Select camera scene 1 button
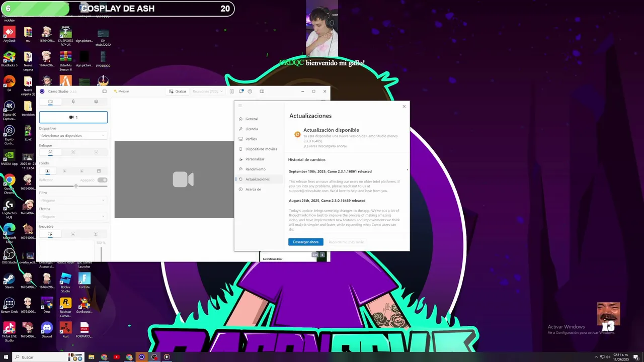 [x=73, y=117]
